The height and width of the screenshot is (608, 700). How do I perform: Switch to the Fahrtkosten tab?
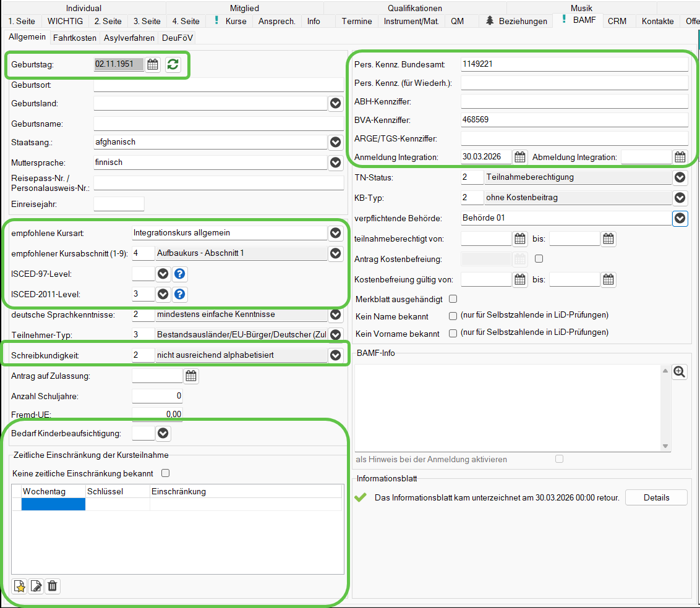[x=75, y=38]
